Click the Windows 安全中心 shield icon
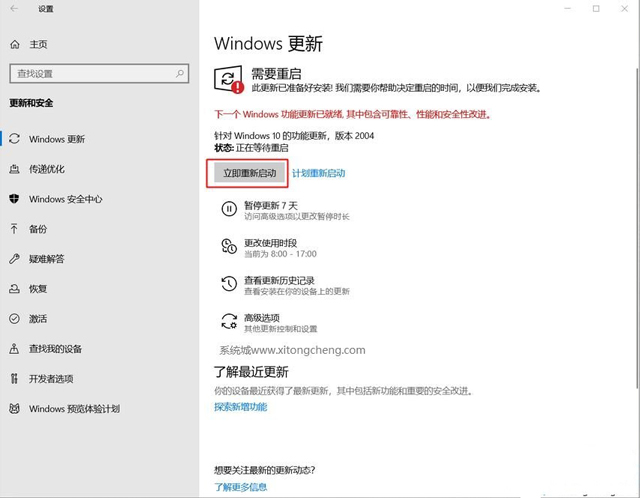 (x=14, y=199)
